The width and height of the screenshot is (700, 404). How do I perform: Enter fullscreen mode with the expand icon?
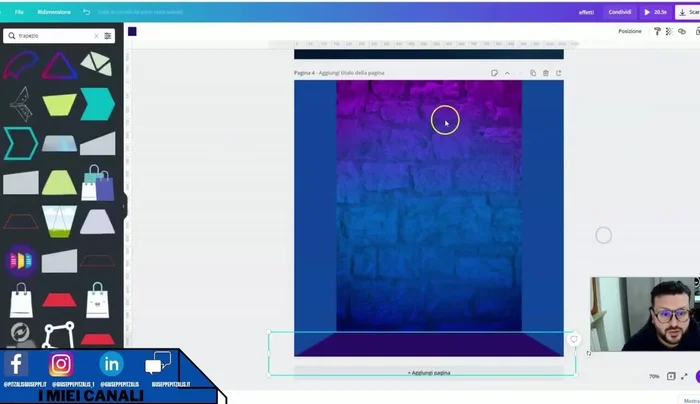[x=685, y=377]
